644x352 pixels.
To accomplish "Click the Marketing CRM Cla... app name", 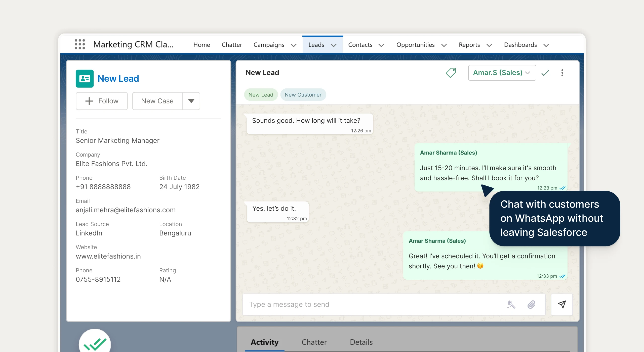I will point(133,44).
